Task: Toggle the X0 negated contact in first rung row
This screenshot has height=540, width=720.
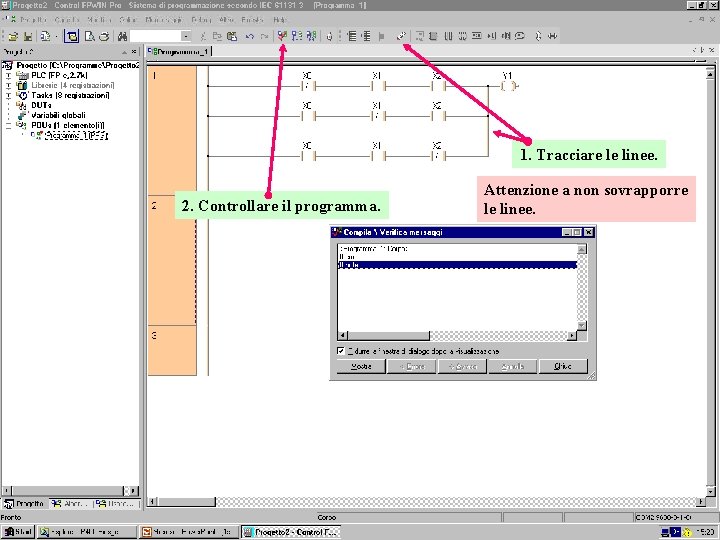Action: [307, 86]
